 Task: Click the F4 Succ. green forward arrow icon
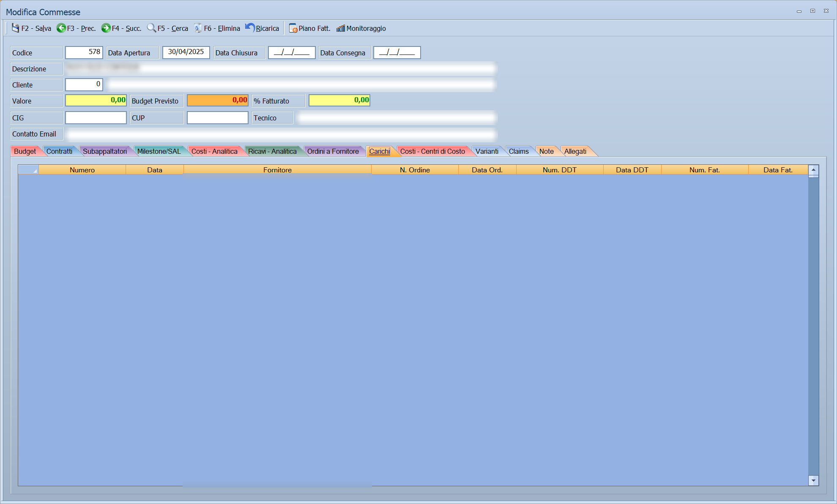tap(106, 28)
